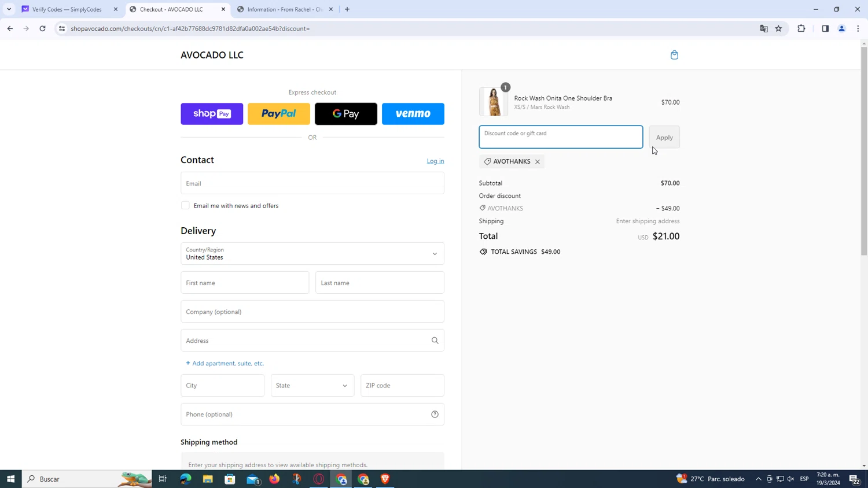Click the Apply discount button
The image size is (868, 488).
[x=664, y=138]
